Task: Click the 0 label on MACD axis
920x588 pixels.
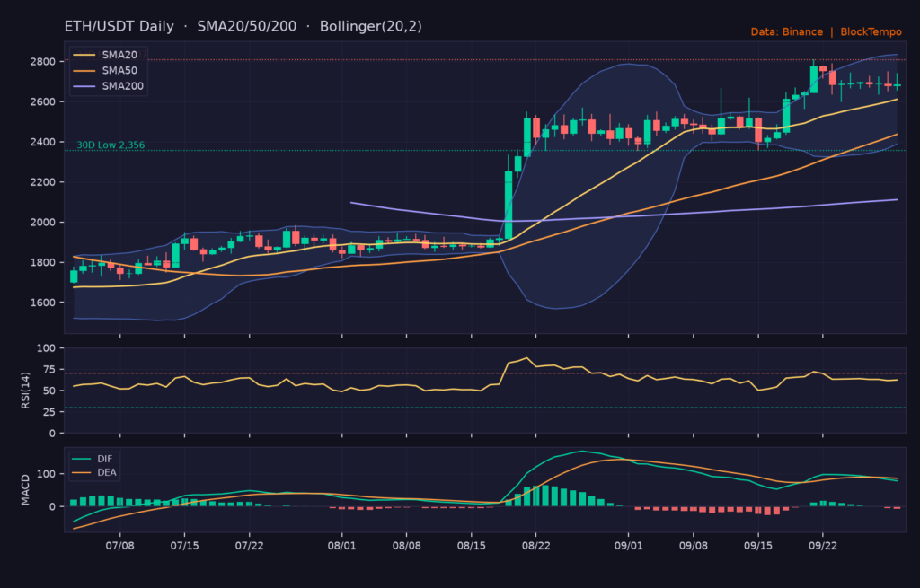Action: (x=53, y=506)
